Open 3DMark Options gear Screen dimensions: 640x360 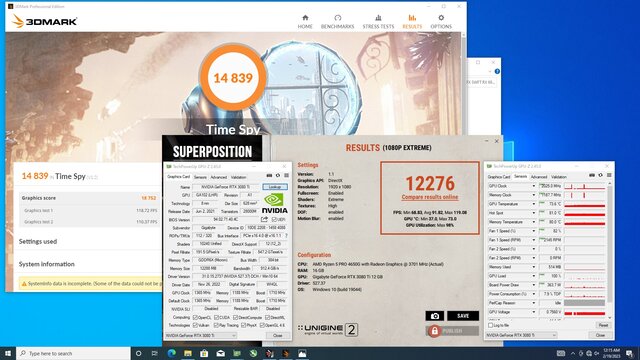(441, 22)
